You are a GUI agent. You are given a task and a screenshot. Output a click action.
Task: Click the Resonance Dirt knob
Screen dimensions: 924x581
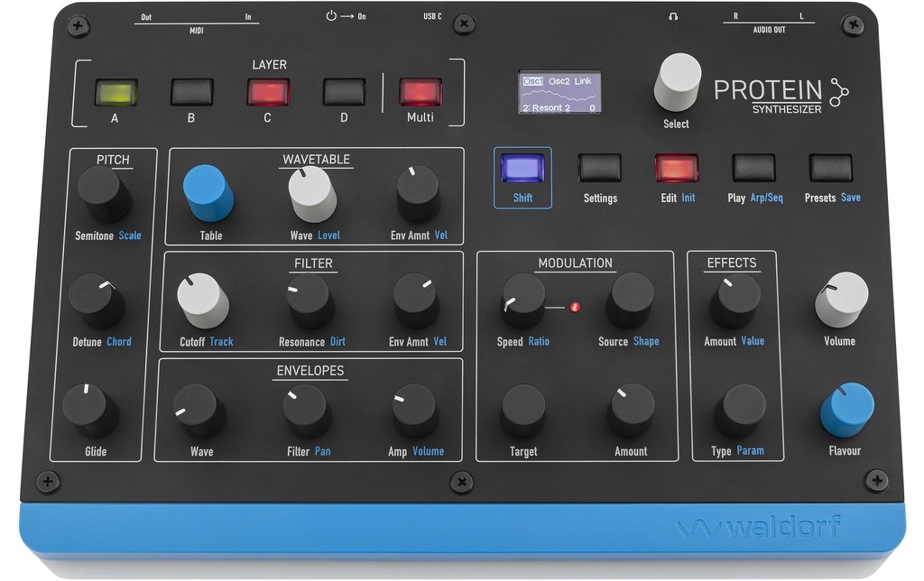pyautogui.click(x=310, y=300)
